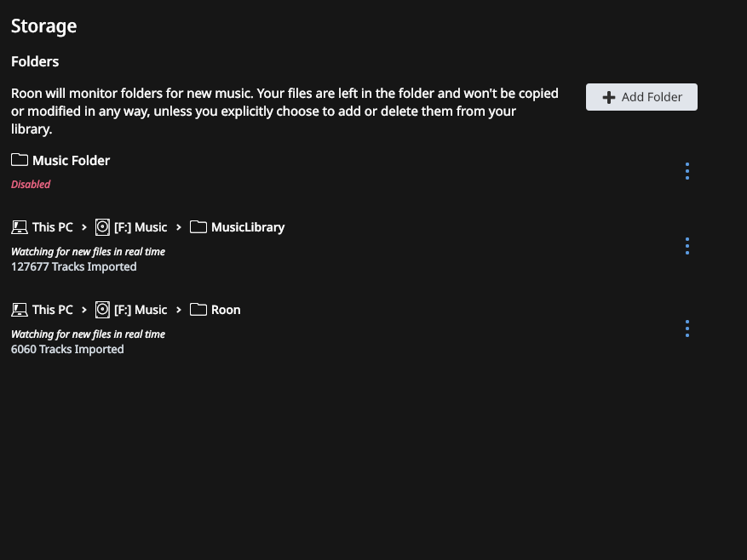Click the chevron between This PC and [F:] Music in MusicLibrary path

(83, 227)
